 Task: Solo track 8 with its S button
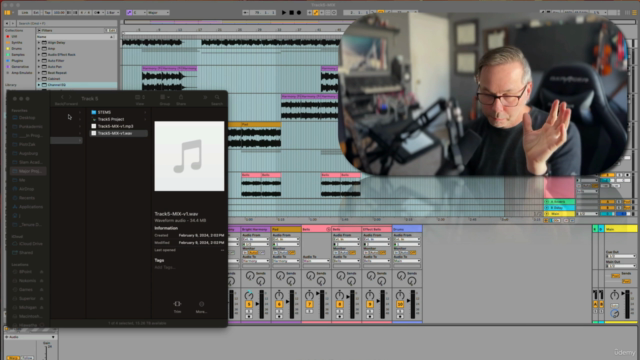point(340,311)
